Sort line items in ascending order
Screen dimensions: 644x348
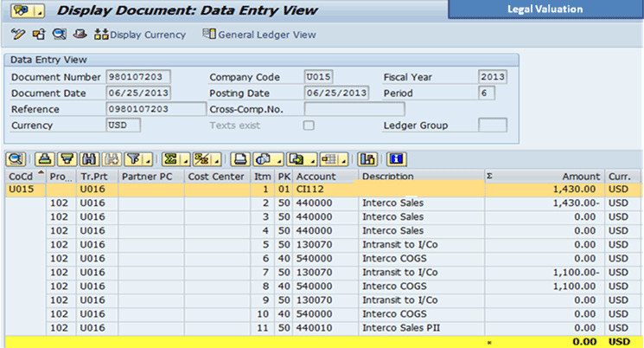[45, 159]
